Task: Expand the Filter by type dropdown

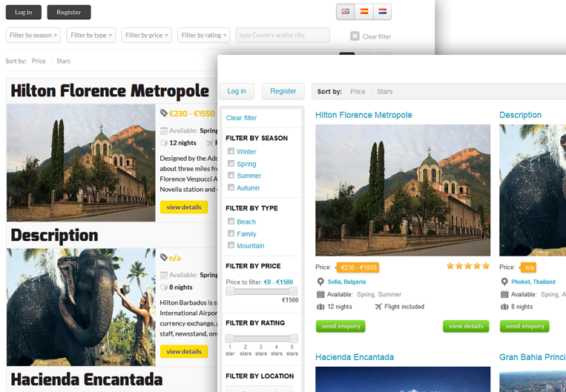Action: [91, 36]
